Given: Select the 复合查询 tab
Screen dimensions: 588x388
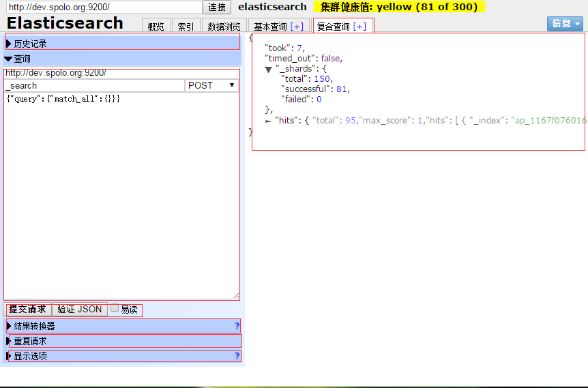Looking at the screenshot, I should tap(333, 26).
